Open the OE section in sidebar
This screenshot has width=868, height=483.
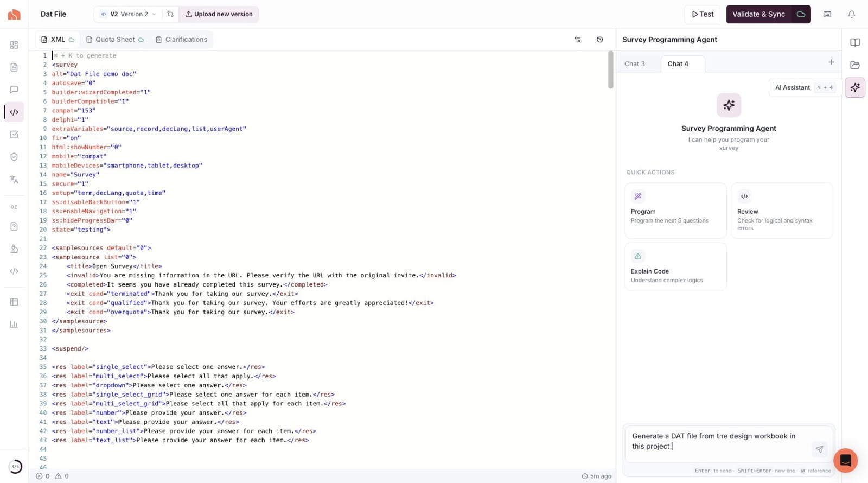[x=14, y=207]
